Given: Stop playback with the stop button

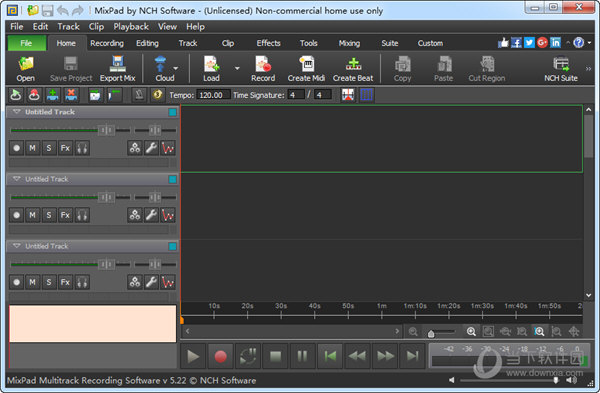Looking at the screenshot, I should click(275, 356).
